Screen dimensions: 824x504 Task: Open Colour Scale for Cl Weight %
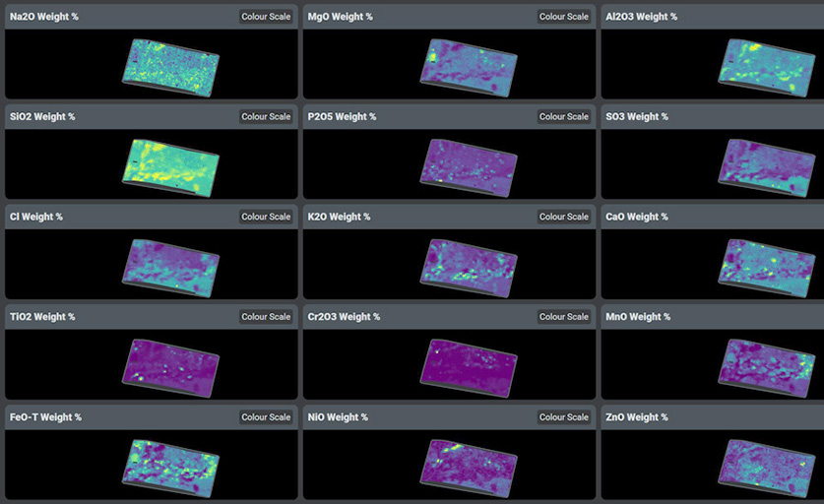pos(266,217)
